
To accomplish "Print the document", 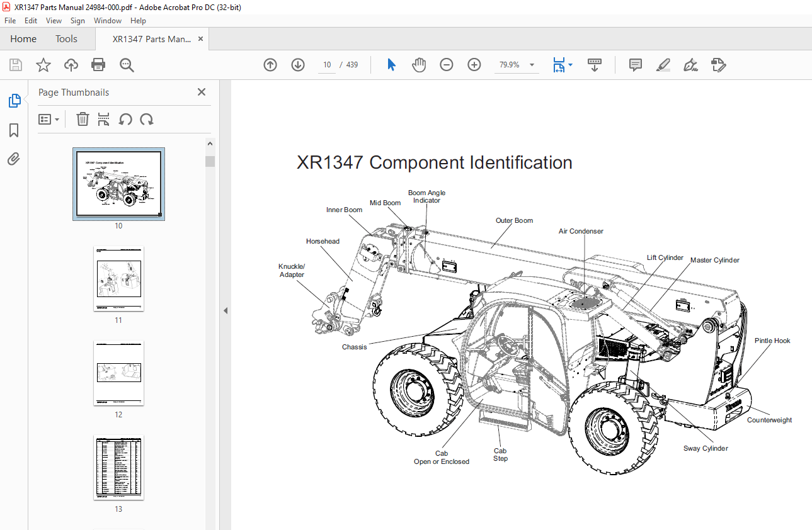I will coord(98,65).
